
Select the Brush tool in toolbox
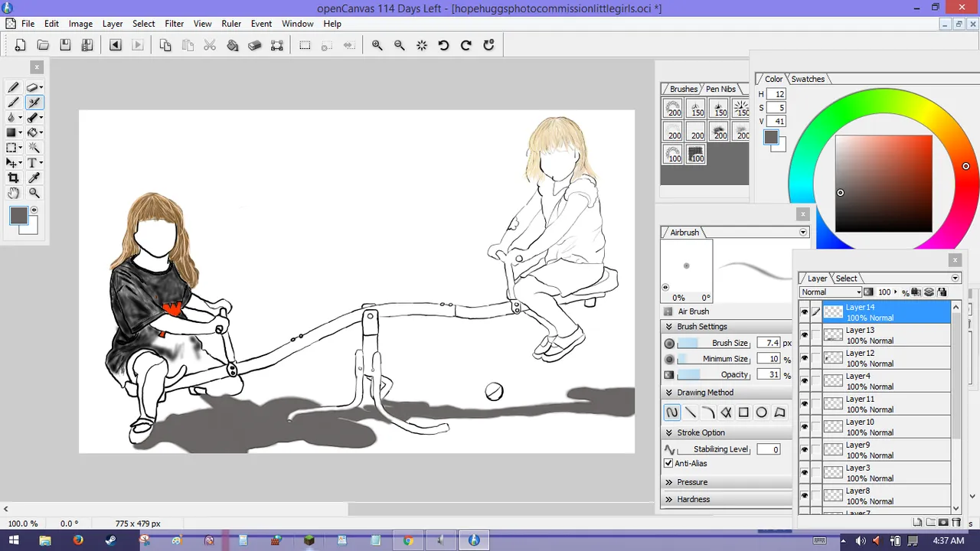13,103
